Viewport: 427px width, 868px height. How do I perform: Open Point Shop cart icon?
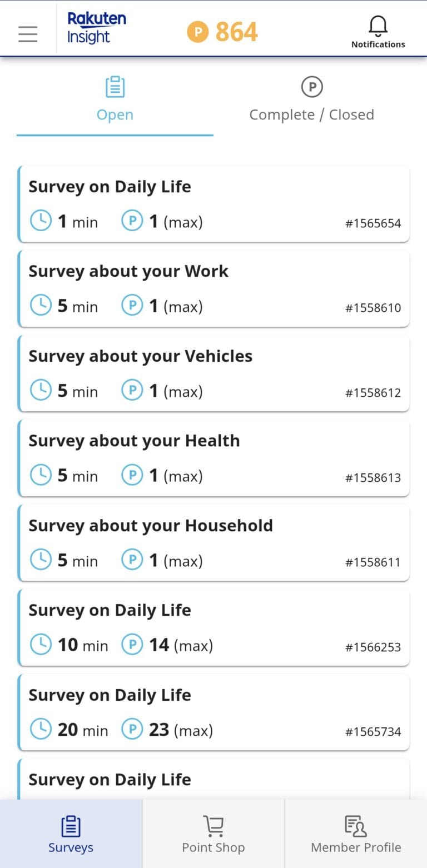213,826
